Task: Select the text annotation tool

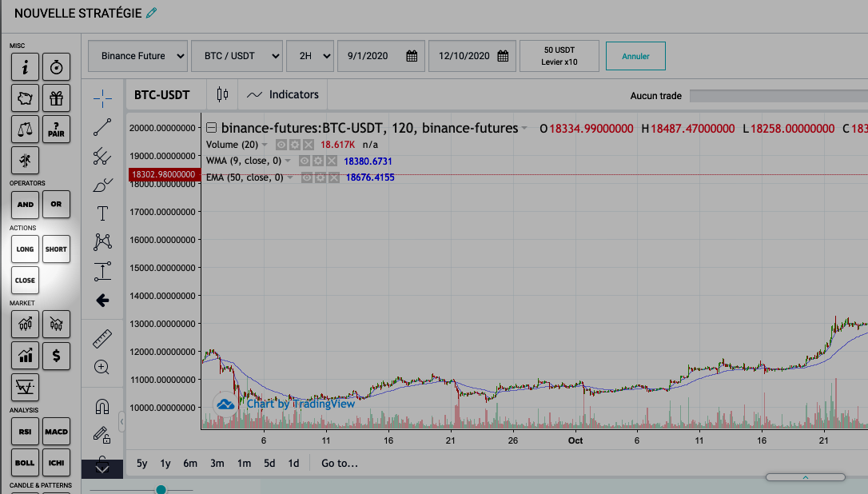Action: [x=102, y=213]
